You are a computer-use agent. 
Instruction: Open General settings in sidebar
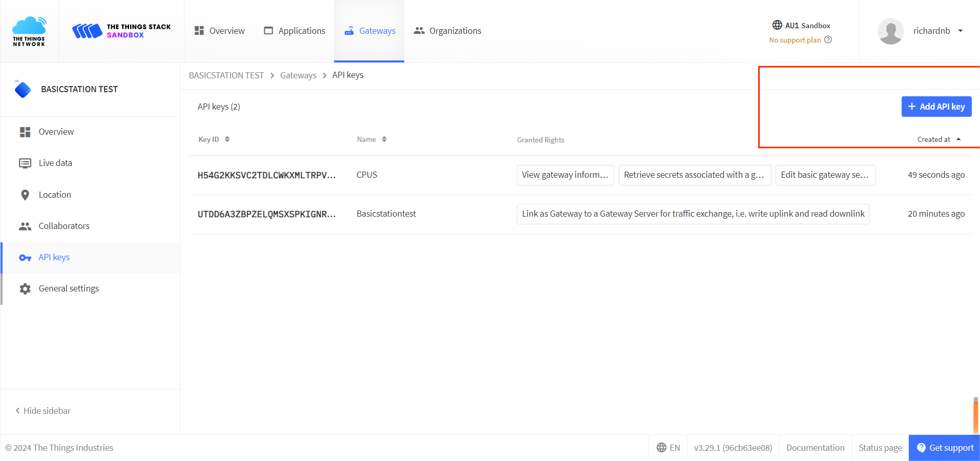pos(69,288)
